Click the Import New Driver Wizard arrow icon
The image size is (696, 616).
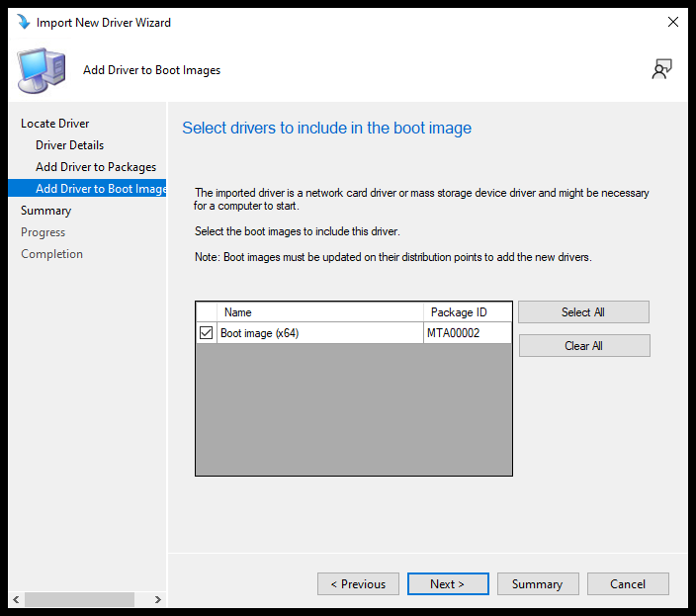(x=23, y=22)
